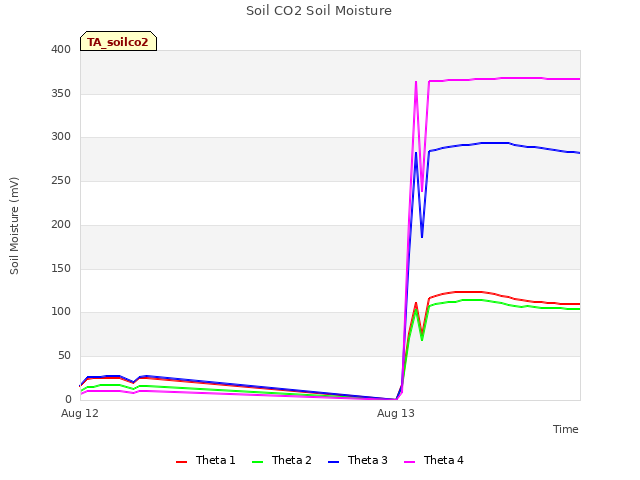Click the 150 y-axis tick label
640x480 pixels.
[61, 269]
